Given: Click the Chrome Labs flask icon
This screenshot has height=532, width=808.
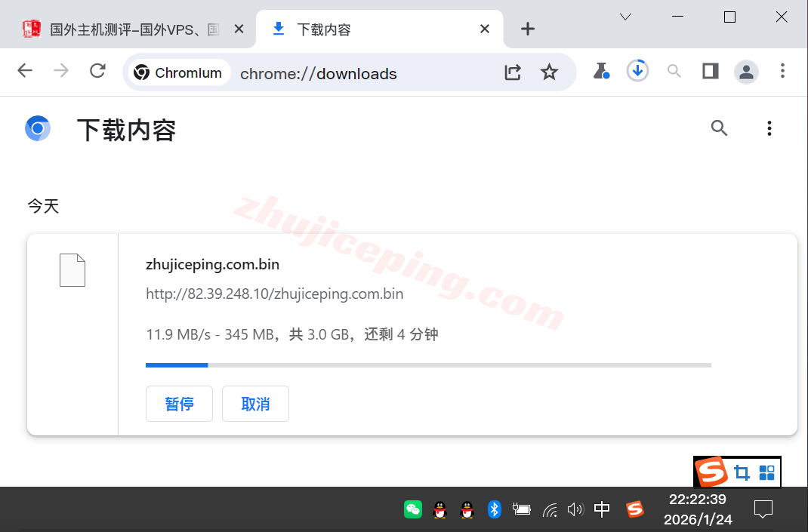Looking at the screenshot, I should click(601, 71).
